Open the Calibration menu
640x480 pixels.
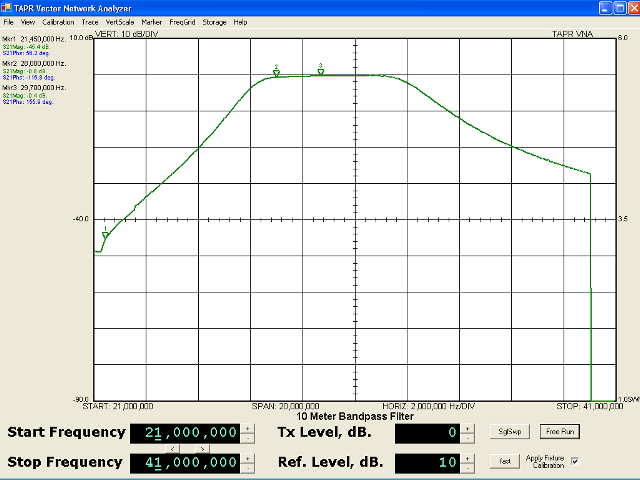(58, 21)
